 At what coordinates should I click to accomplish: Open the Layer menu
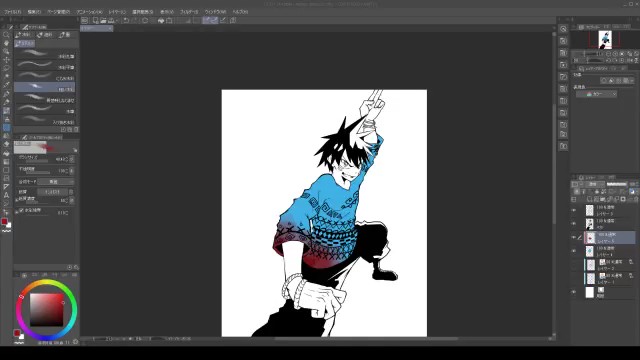pyautogui.click(x=118, y=12)
